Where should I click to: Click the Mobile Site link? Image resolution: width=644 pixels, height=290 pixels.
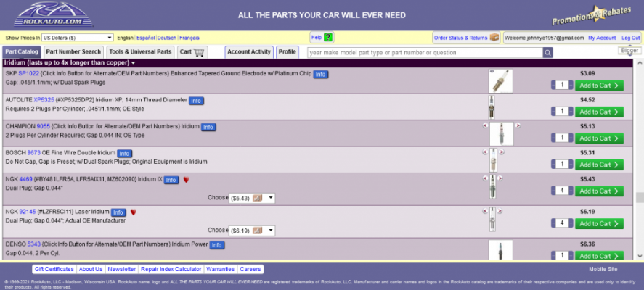tap(603, 269)
